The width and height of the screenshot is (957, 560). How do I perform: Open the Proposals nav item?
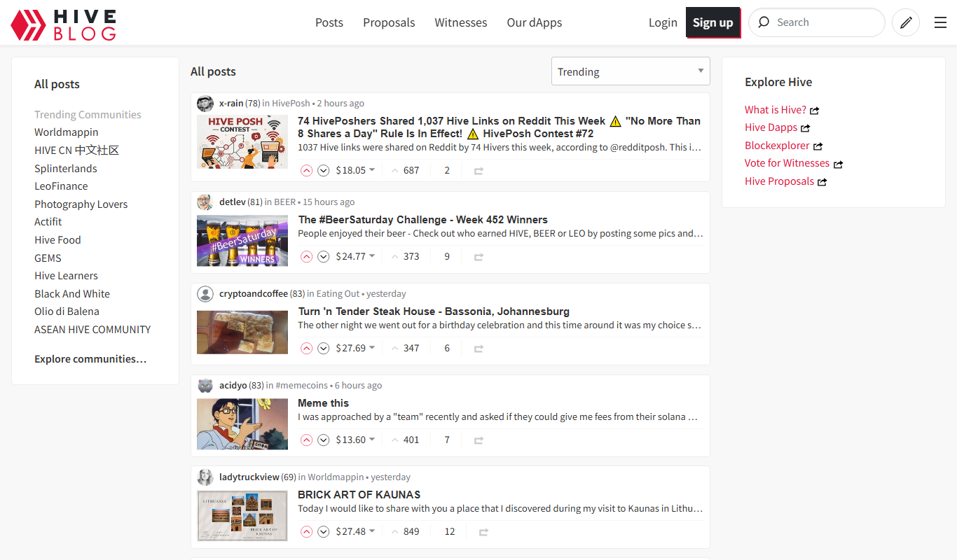[389, 22]
